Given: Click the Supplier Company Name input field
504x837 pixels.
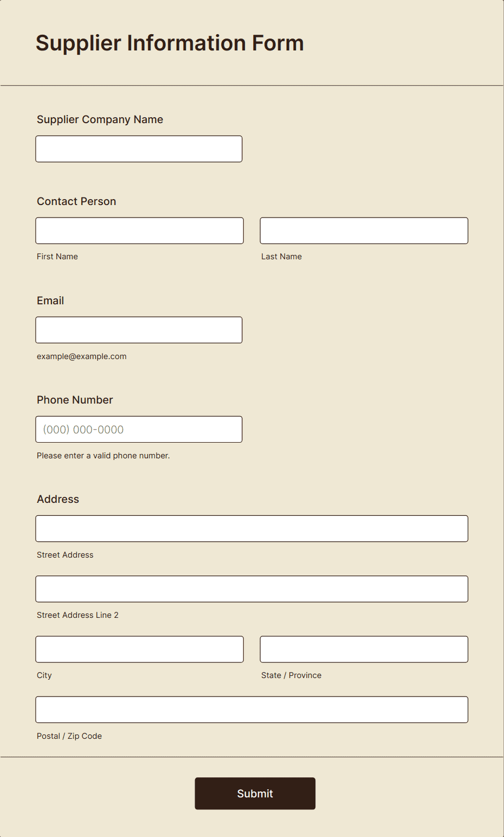Looking at the screenshot, I should point(139,149).
